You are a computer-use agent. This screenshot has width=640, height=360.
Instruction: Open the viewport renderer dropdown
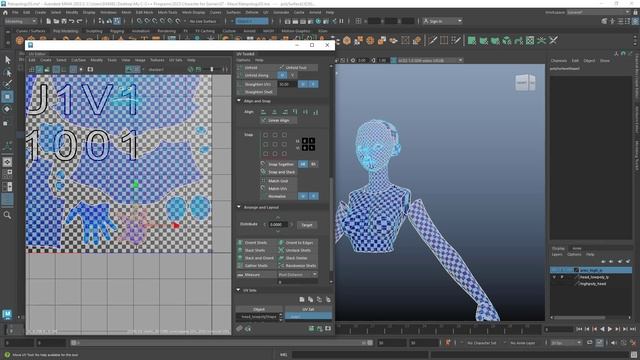431,60
